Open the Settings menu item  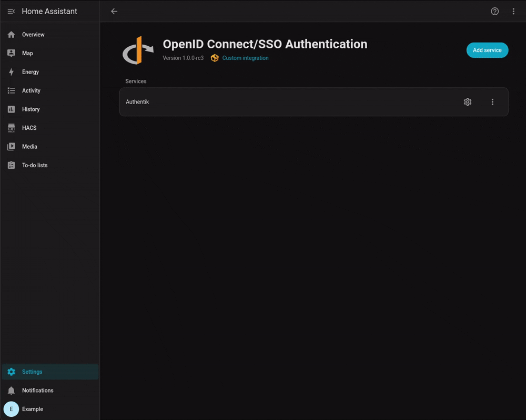(x=50, y=372)
